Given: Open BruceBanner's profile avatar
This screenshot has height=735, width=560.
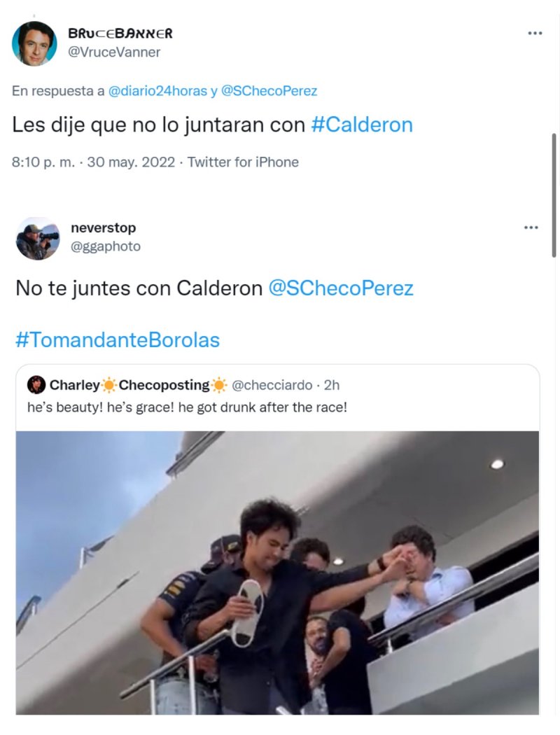Looking at the screenshot, I should click(34, 43).
